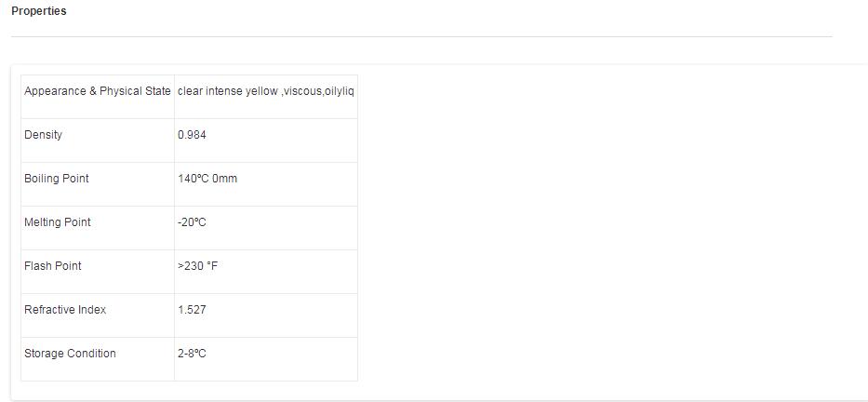Select the Boiling Point label
This screenshot has height=402, width=868.
(56, 179)
